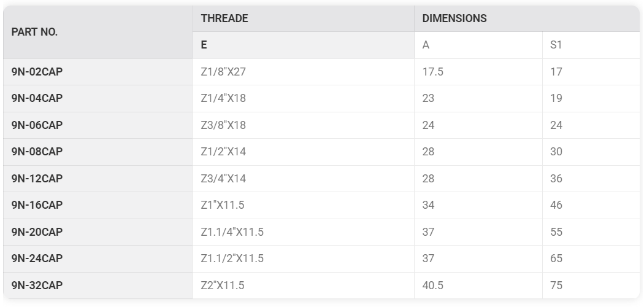644x307 pixels.
Task: Select the 9N-32CAP row label
Action: pyautogui.click(x=98, y=286)
